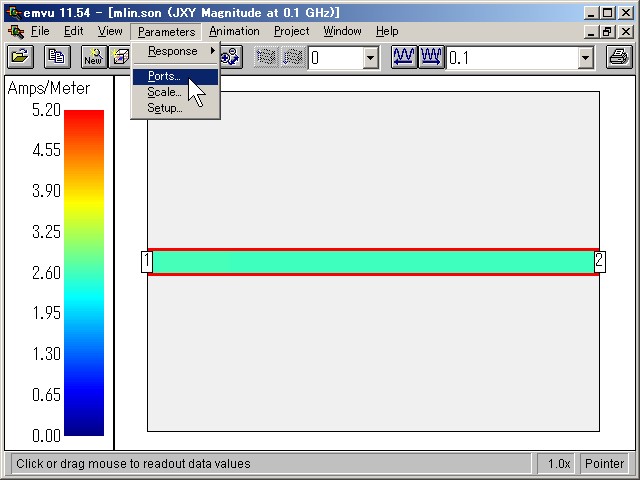This screenshot has width=640, height=480.
Task: Click the 2.60 scale value
Action: (x=47, y=273)
